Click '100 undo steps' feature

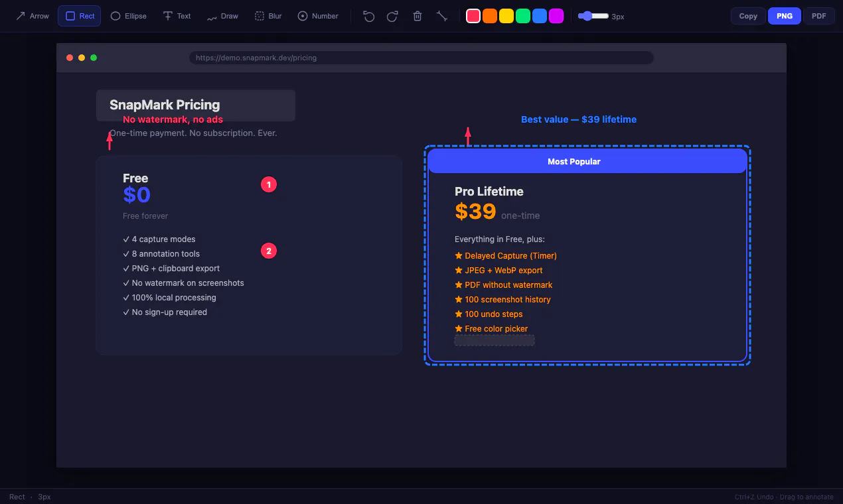coord(489,314)
